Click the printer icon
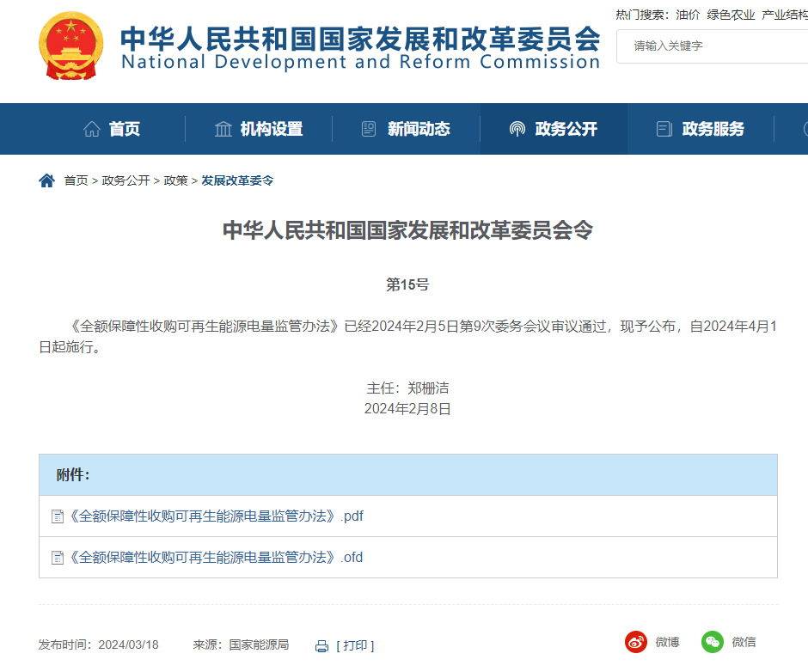 (322, 646)
